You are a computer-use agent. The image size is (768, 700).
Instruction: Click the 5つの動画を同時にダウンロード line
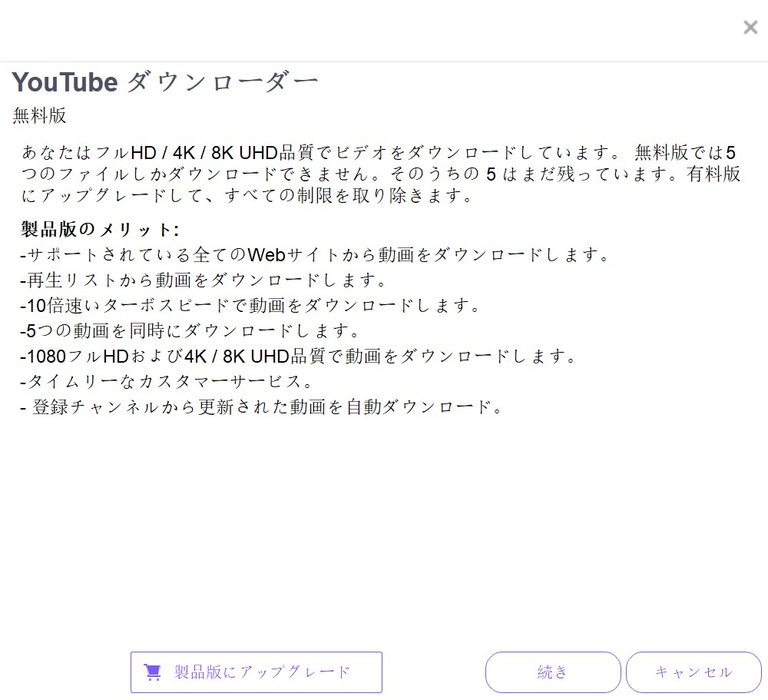(x=190, y=331)
